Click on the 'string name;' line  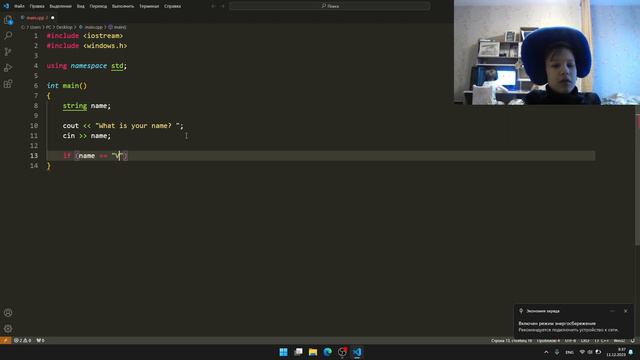tap(87, 106)
